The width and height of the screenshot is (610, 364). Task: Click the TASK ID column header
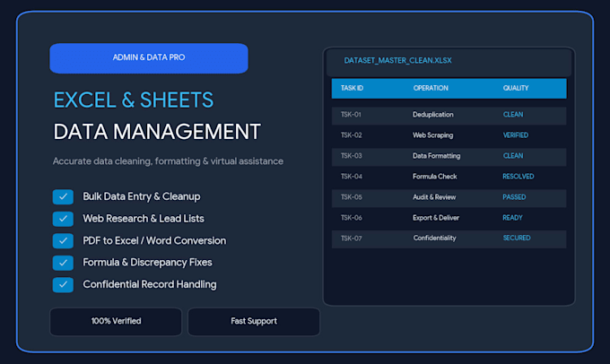pyautogui.click(x=352, y=88)
